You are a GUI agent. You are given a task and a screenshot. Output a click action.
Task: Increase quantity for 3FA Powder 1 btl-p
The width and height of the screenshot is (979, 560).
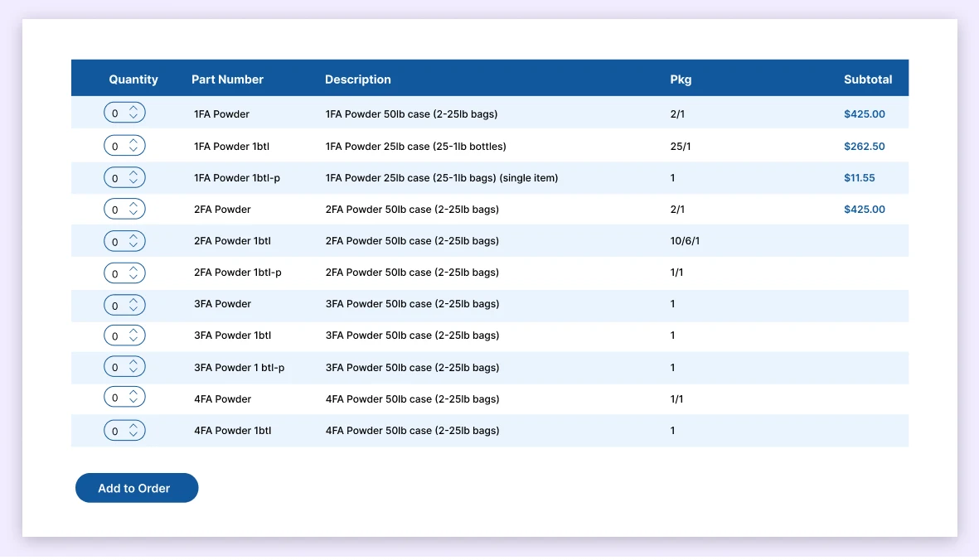click(x=133, y=362)
